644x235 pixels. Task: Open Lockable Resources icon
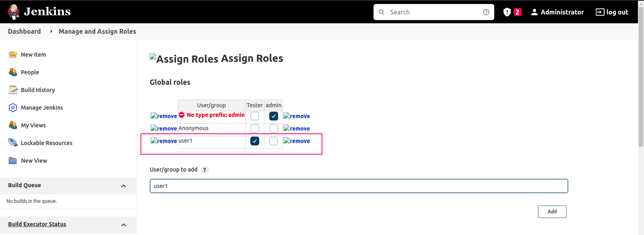tap(13, 143)
